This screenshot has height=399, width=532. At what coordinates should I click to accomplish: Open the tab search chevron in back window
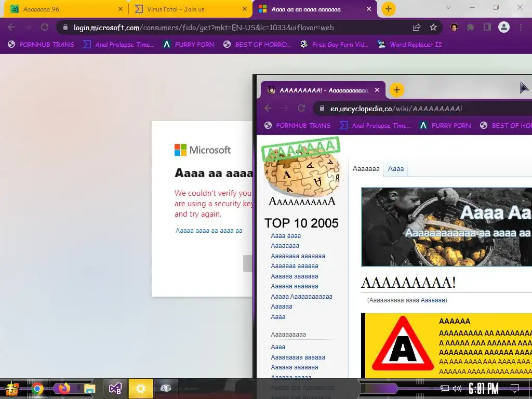point(448,7)
